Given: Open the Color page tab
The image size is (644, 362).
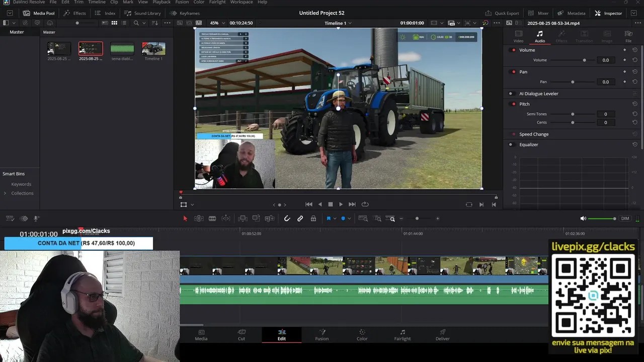Looking at the screenshot, I should click(x=362, y=335).
